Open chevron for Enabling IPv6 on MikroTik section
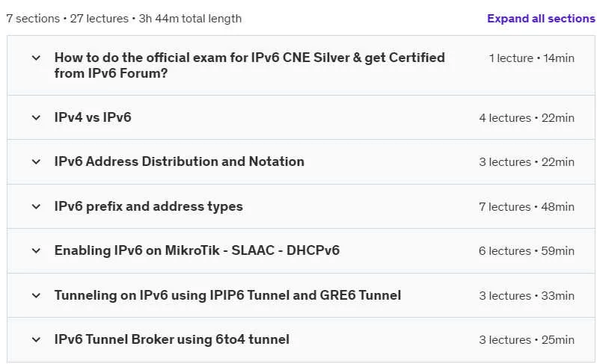Image resolution: width=597 pixels, height=364 pixels. coord(36,250)
